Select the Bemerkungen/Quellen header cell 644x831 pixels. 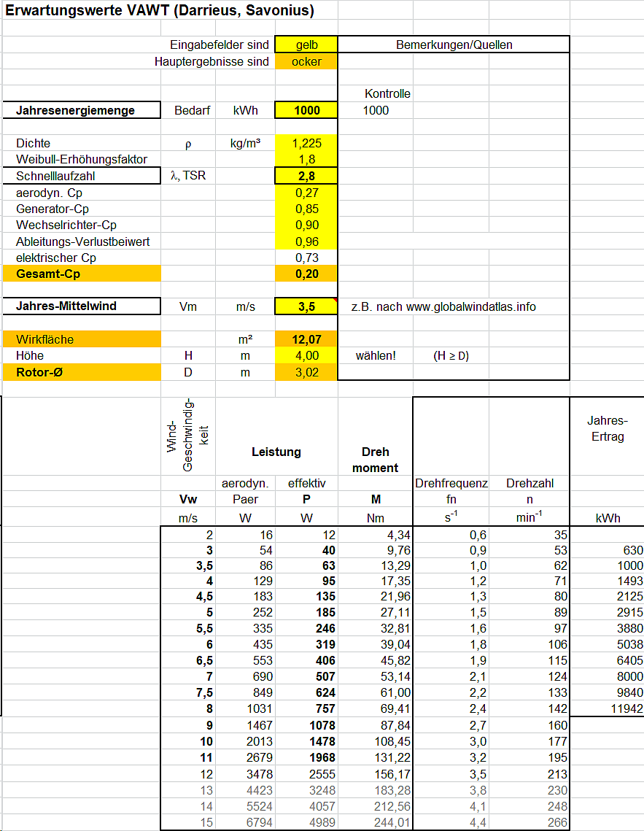(x=454, y=45)
